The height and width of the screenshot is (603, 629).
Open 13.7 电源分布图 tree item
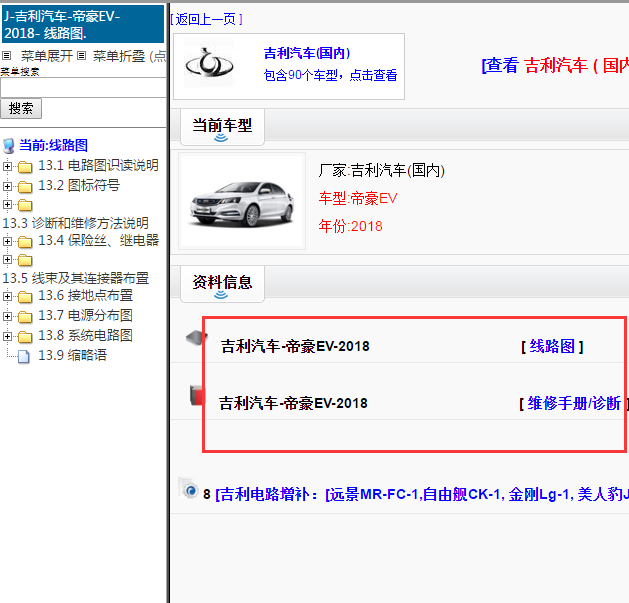[85, 315]
